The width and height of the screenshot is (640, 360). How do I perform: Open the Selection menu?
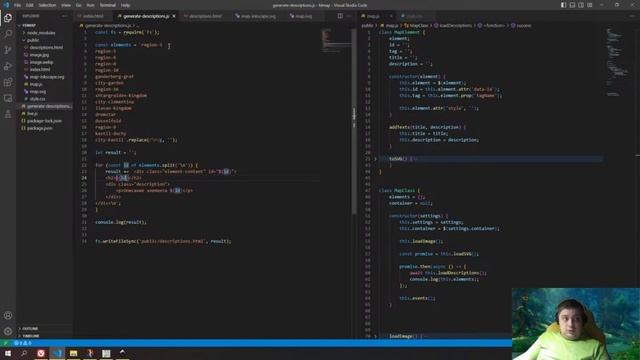[47, 5]
